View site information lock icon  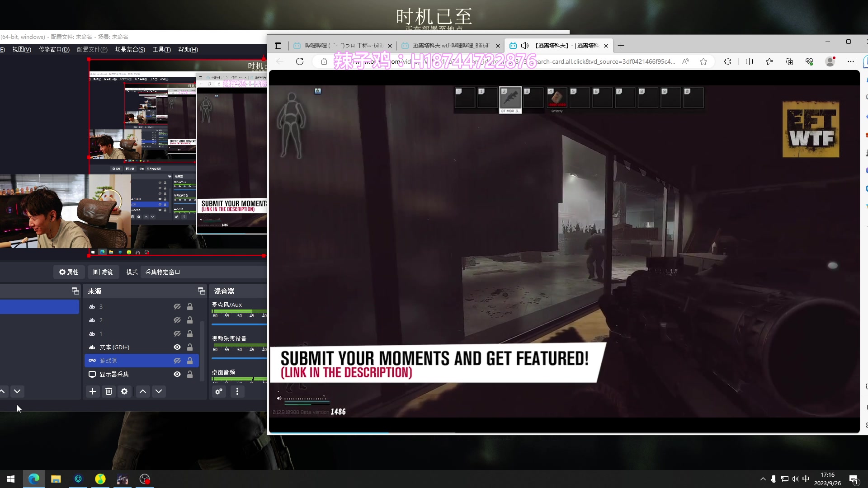pyautogui.click(x=324, y=61)
